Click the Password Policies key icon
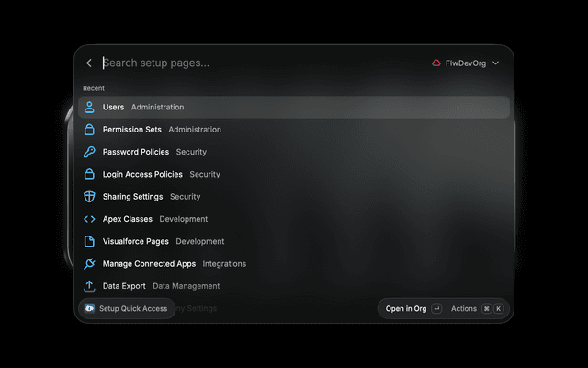This screenshot has width=588, height=368. [x=89, y=152]
